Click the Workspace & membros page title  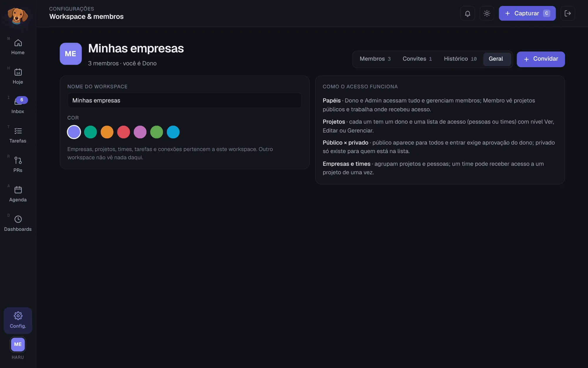[86, 16]
